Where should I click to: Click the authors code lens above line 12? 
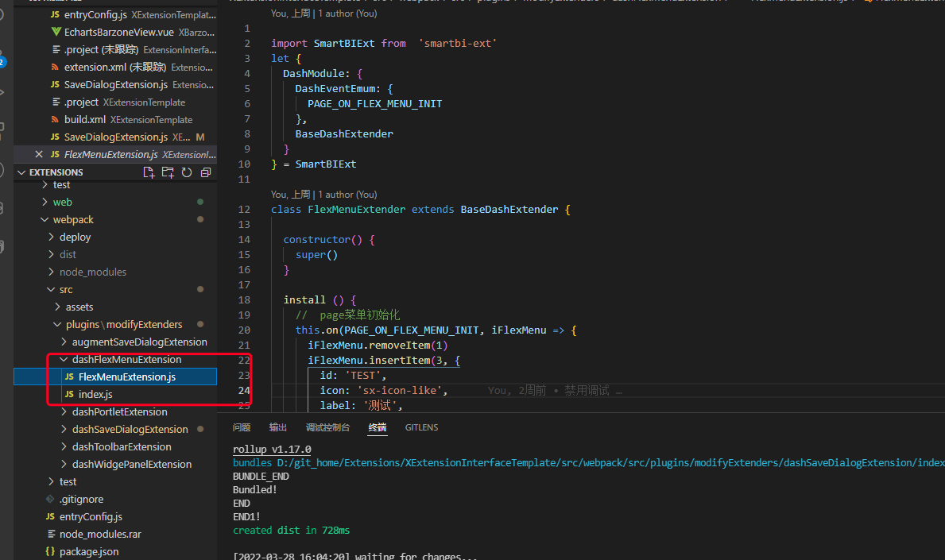click(324, 195)
